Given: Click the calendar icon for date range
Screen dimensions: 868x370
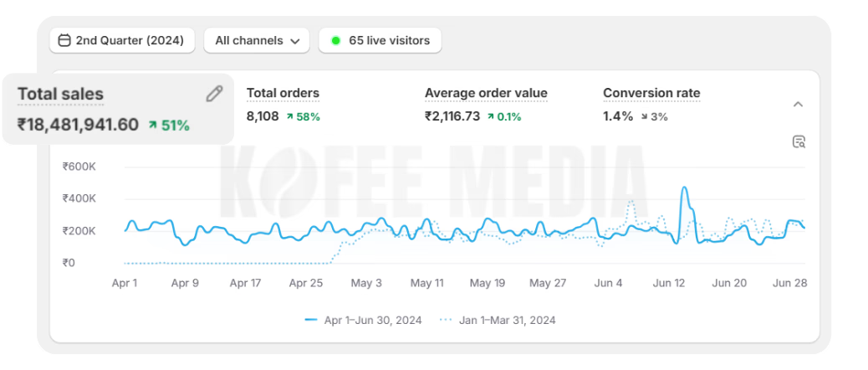Looking at the screenshot, I should coord(64,40).
